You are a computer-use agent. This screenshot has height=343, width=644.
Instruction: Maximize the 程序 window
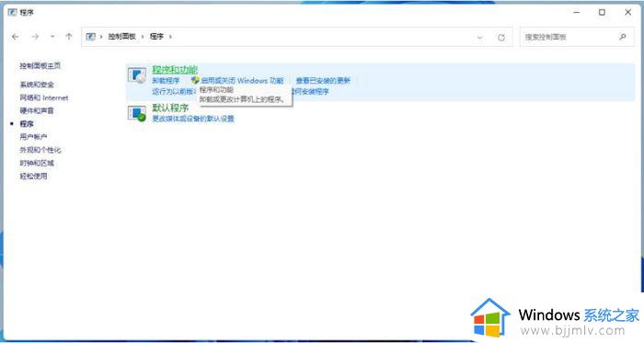(x=602, y=12)
